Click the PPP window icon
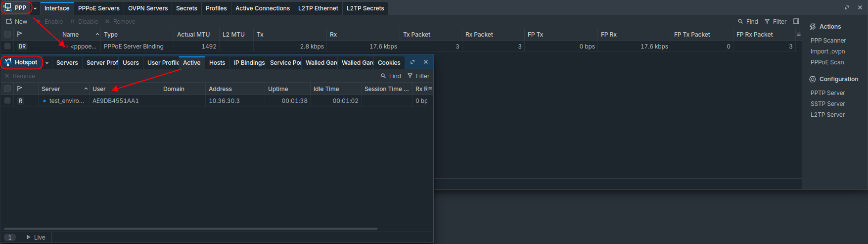 (x=8, y=7)
